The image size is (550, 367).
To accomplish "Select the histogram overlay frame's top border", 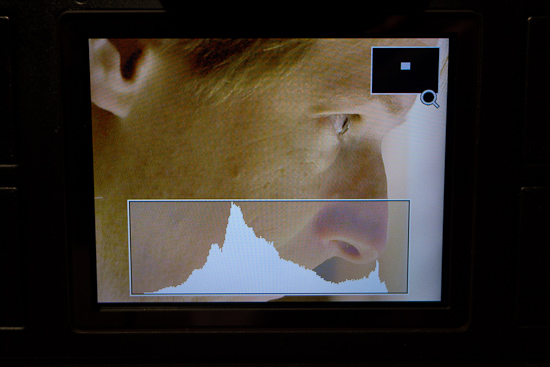I will pyautogui.click(x=269, y=200).
